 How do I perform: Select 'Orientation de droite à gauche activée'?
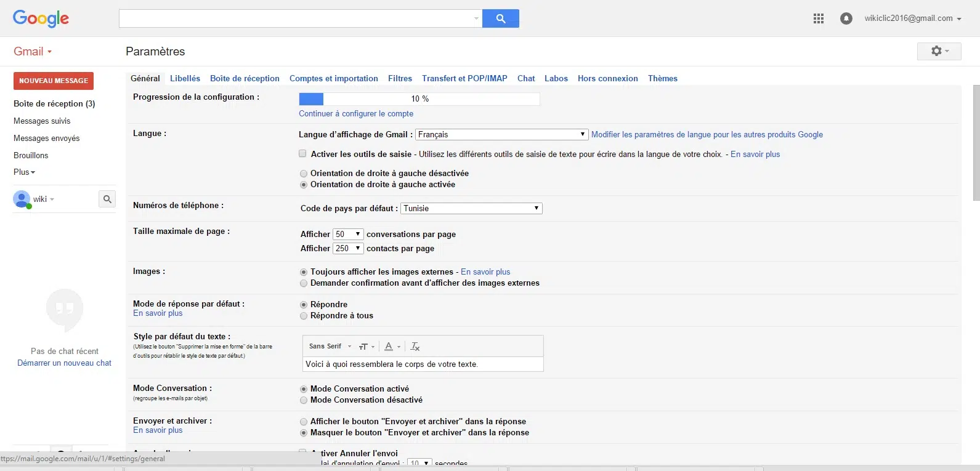304,185
